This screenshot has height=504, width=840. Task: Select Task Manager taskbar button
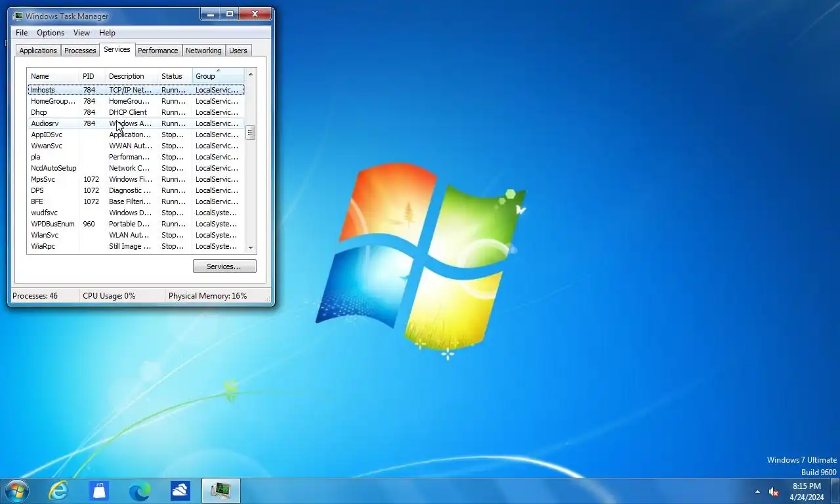click(x=221, y=491)
